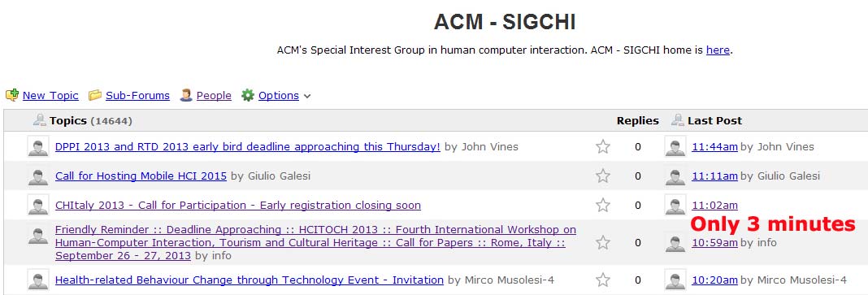The width and height of the screenshot is (868, 295).
Task: Open the Sub-Forums link
Action: click(x=138, y=96)
